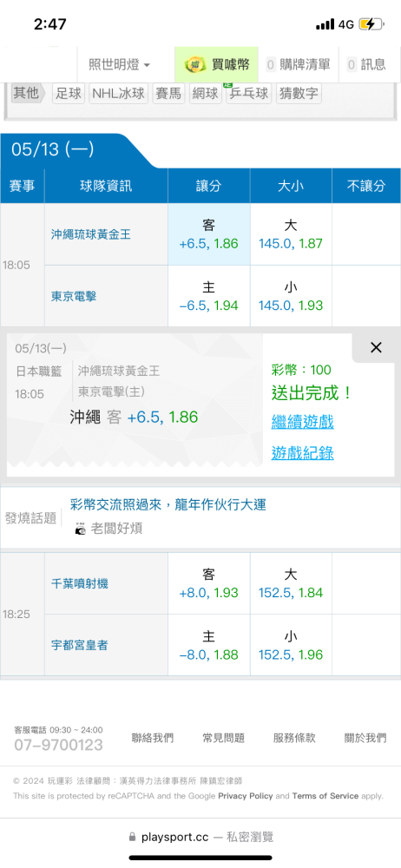The height and width of the screenshot is (868, 401).
Task: Close the bet confirmation slip
Action: 376,348
